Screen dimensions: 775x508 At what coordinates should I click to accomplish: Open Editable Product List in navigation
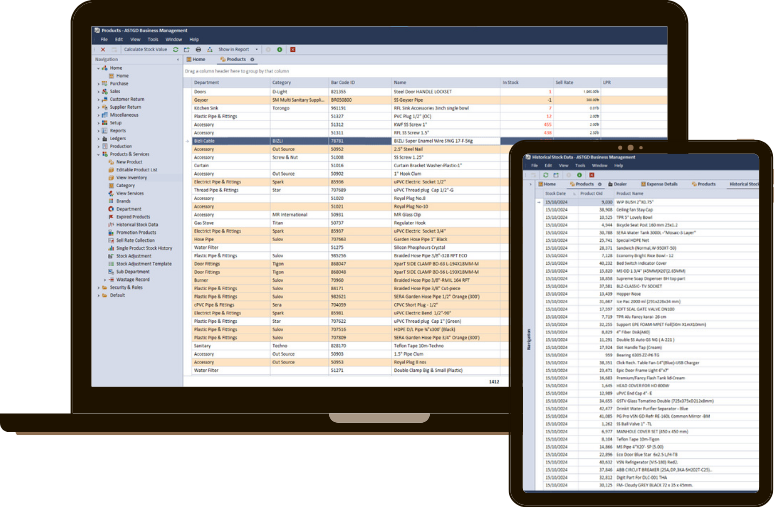coord(136,170)
